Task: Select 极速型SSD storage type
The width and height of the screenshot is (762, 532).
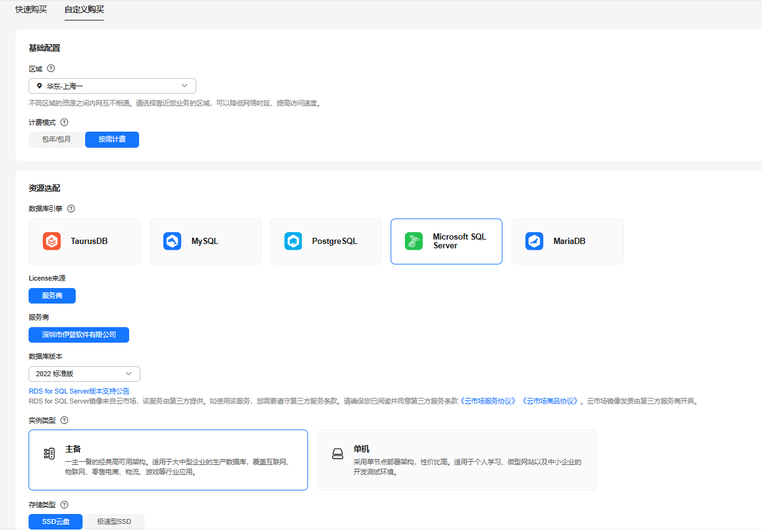Action: pos(114,522)
